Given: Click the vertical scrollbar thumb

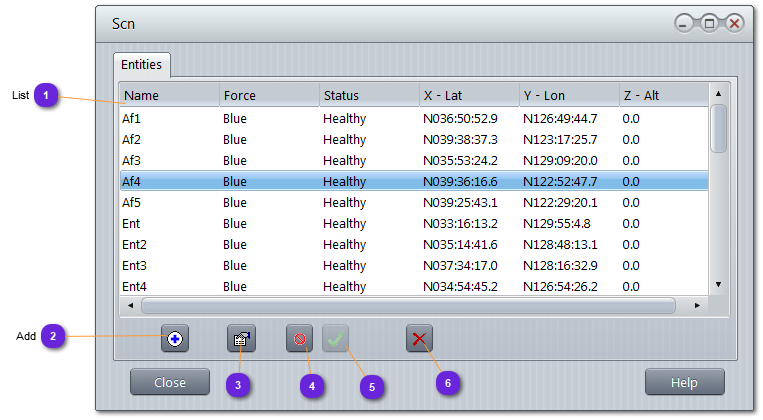Looking at the screenshot, I should point(718,128).
